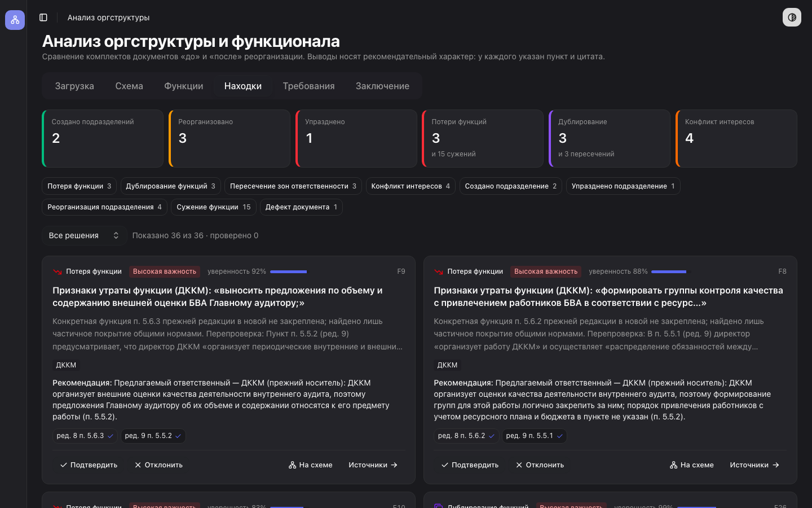Click the Конфликт интересов stat card
Screen dimensions: 812x508
click(x=736, y=138)
